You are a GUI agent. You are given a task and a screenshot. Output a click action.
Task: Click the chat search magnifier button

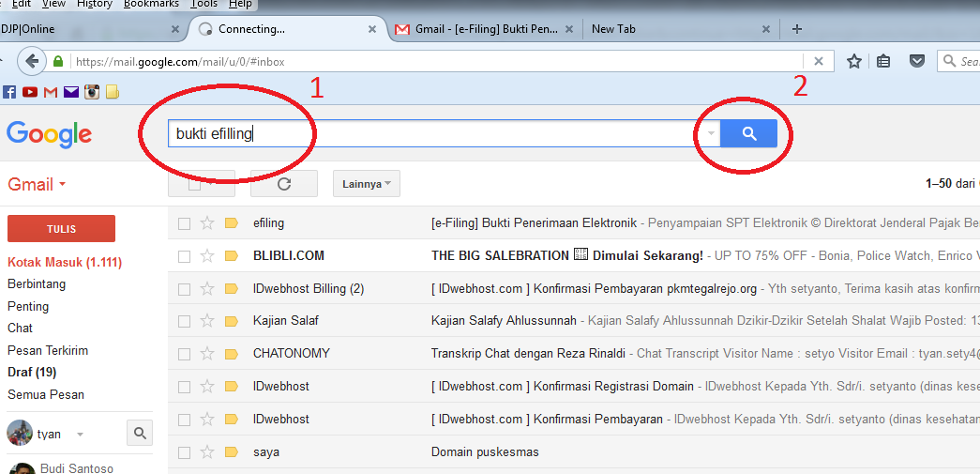(140, 433)
